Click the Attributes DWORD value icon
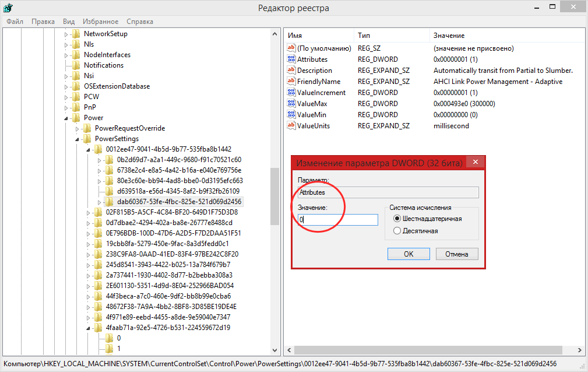 [291, 59]
